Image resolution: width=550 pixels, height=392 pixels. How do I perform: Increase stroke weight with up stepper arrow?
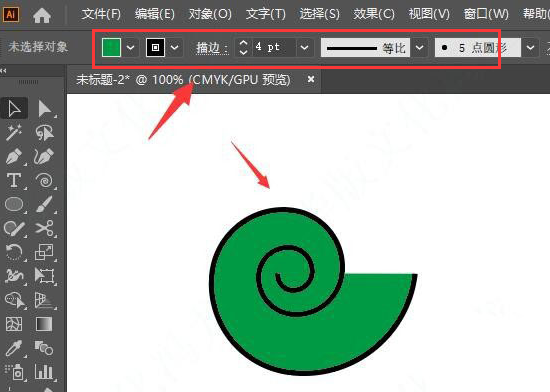coord(243,42)
